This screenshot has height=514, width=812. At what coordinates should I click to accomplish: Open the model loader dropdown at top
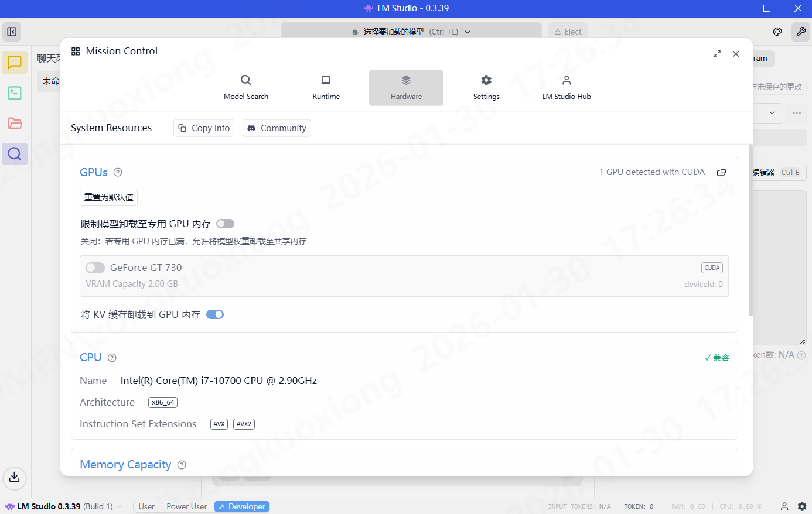[411, 32]
